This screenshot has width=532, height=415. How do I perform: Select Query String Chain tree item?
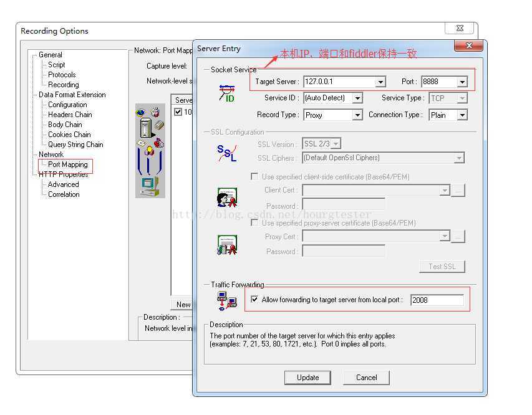[x=75, y=145]
